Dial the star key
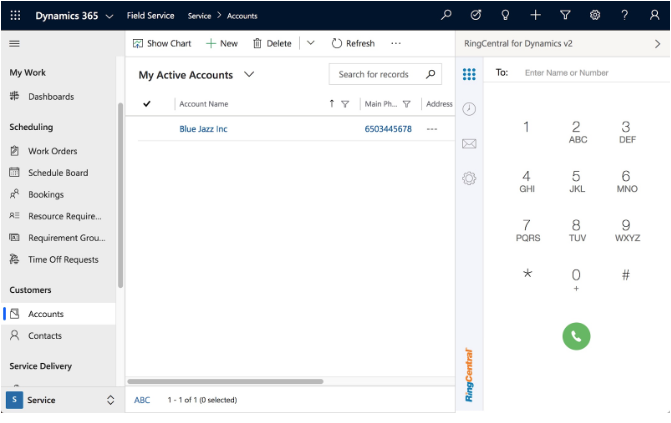 click(527, 274)
